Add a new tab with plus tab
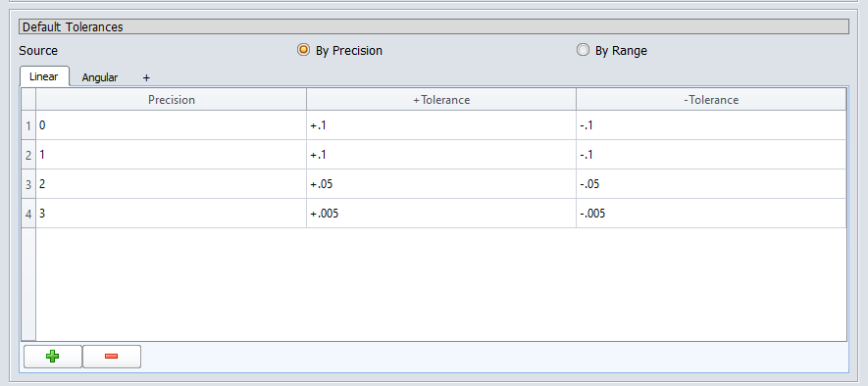The width and height of the screenshot is (868, 386). (x=146, y=77)
